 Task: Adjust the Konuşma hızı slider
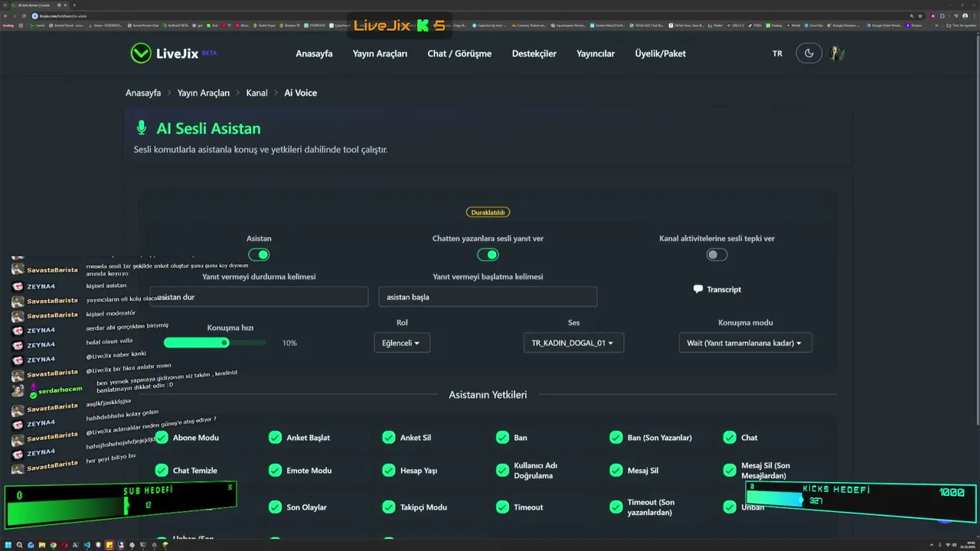click(215, 343)
